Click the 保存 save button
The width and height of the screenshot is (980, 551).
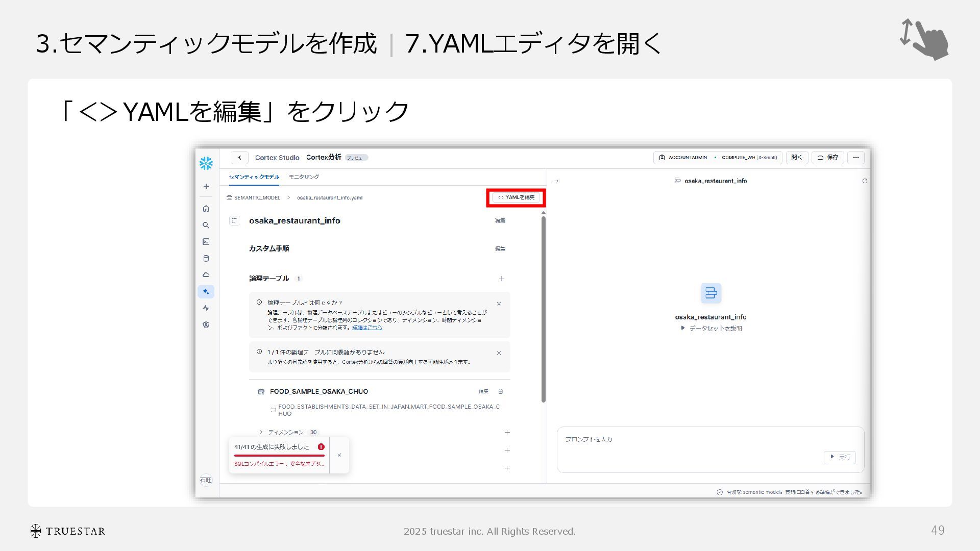(827, 158)
